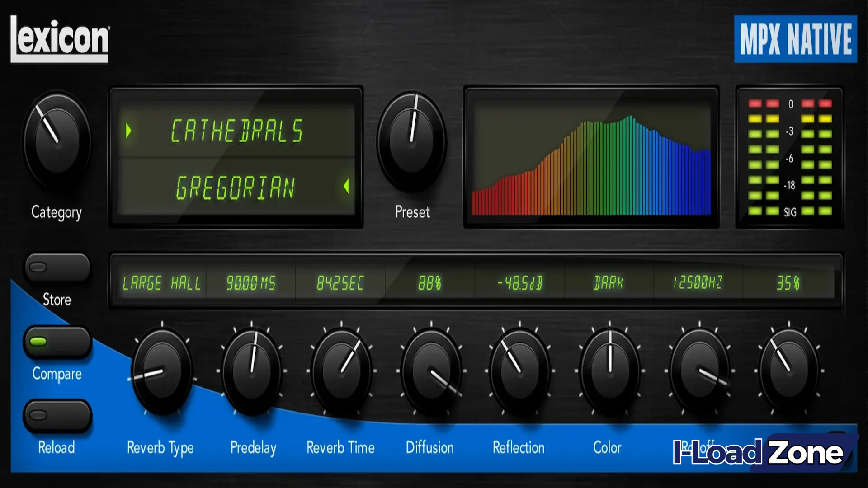Click the Reload button
The image size is (868, 488).
[x=57, y=415]
